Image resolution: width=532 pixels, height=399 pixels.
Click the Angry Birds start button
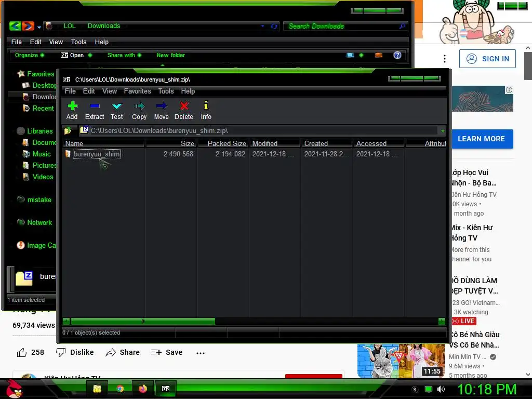pyautogui.click(x=15, y=389)
